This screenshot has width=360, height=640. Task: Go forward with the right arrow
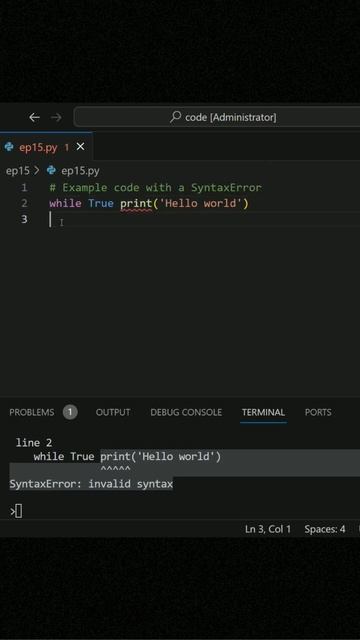click(56, 118)
